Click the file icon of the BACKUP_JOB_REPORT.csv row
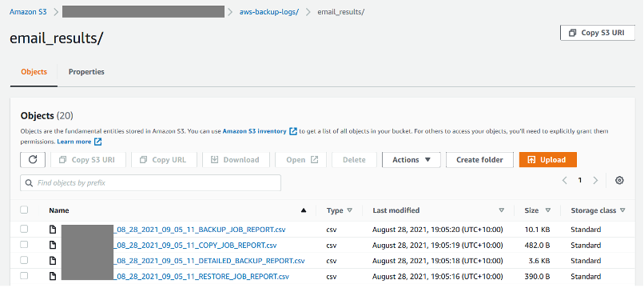Screen dimensions: 644x288 tap(53, 230)
